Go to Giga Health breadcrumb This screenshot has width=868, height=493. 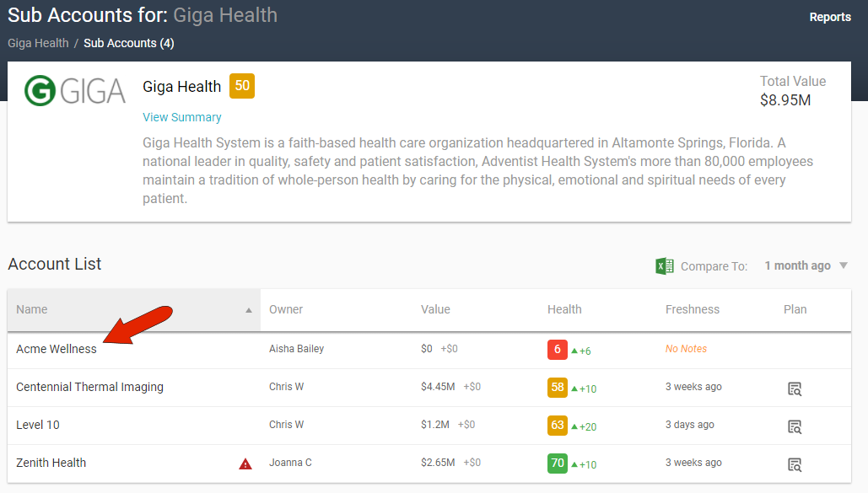click(38, 43)
